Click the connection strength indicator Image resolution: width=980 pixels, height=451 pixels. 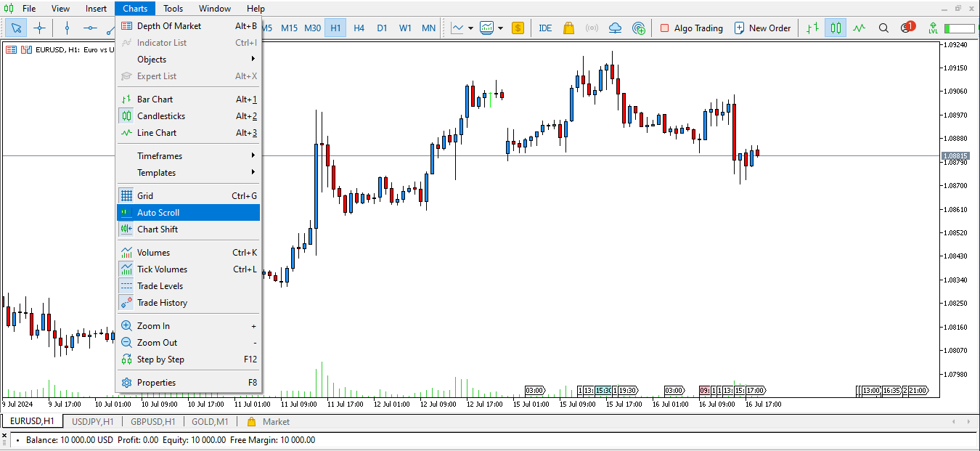(x=960, y=28)
